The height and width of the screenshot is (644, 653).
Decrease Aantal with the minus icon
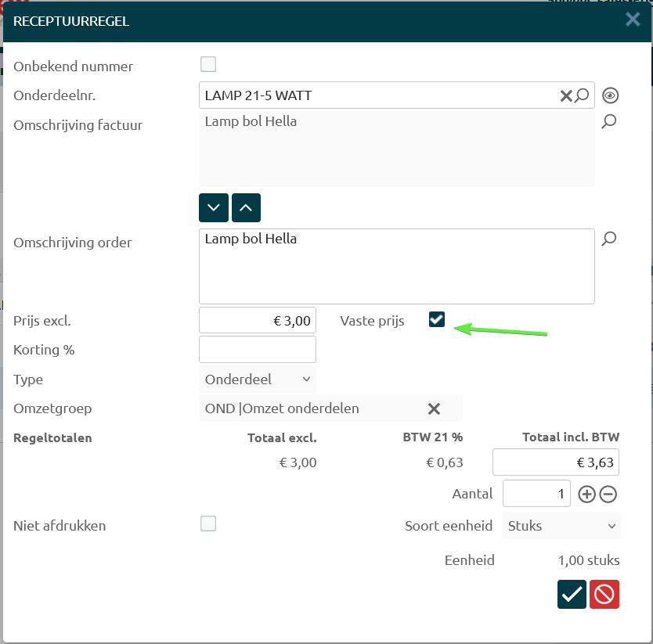pyautogui.click(x=608, y=494)
